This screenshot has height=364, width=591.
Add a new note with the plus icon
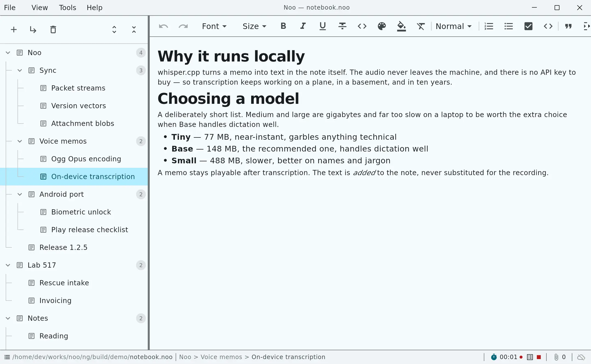(14, 30)
